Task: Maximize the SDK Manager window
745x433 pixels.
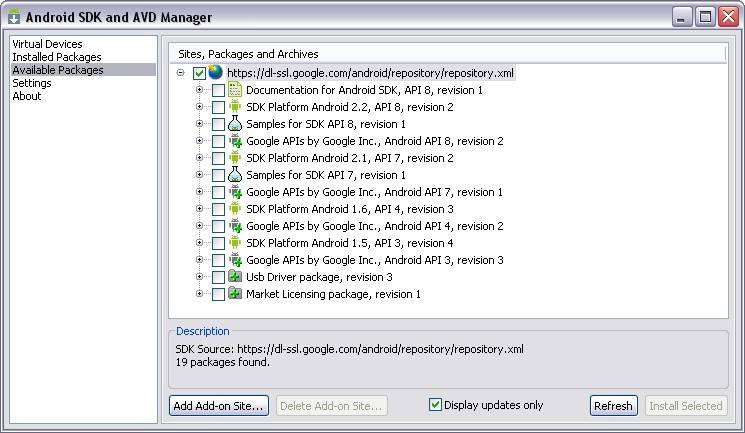Action: click(x=705, y=17)
